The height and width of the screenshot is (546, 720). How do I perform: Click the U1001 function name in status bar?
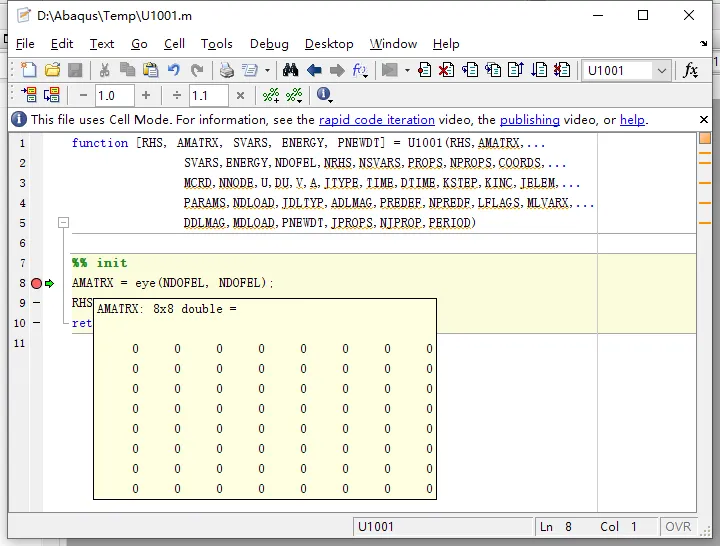(376, 527)
